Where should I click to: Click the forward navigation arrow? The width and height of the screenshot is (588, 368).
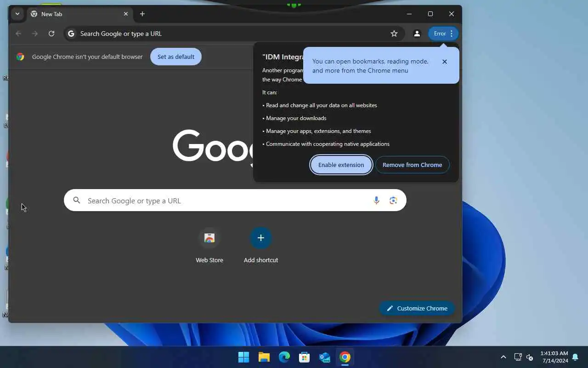35,34
